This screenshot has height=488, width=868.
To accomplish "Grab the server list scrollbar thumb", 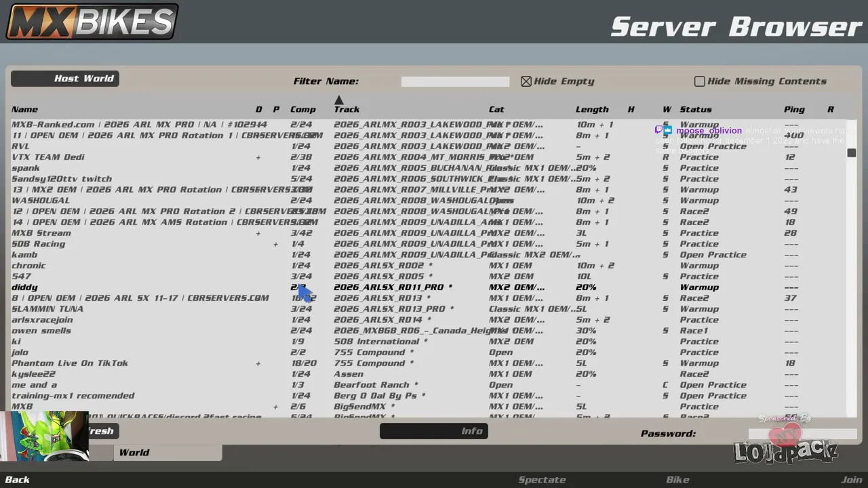I will tap(852, 152).
